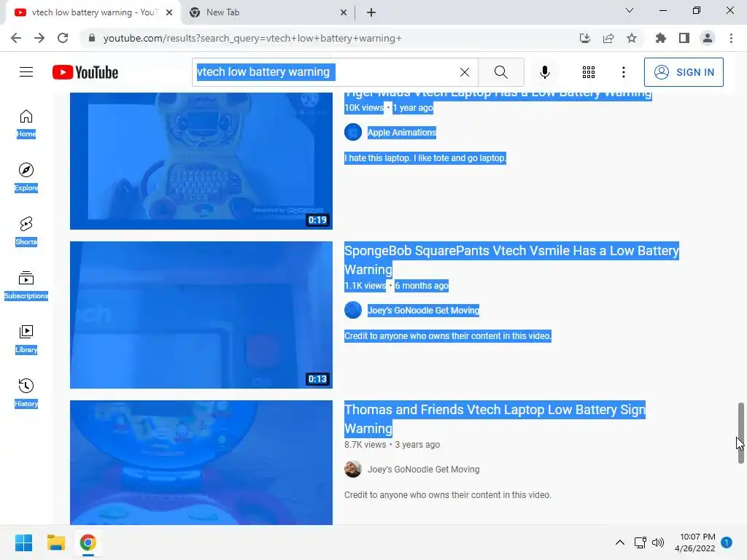
Task: Open network status in system tray
Action: tap(640, 542)
